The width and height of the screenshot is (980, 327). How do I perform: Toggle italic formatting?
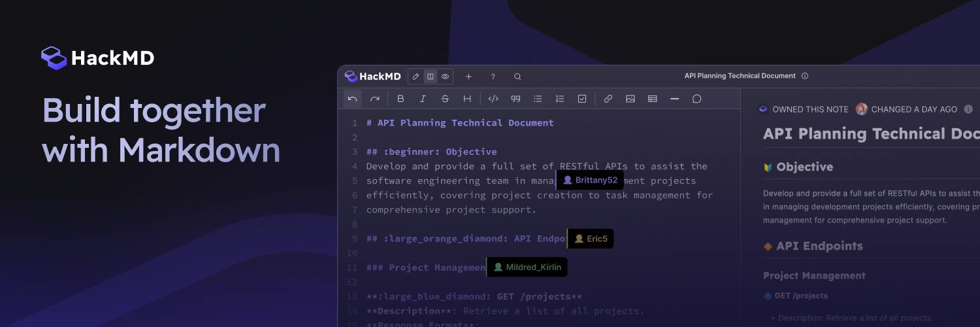tap(423, 99)
